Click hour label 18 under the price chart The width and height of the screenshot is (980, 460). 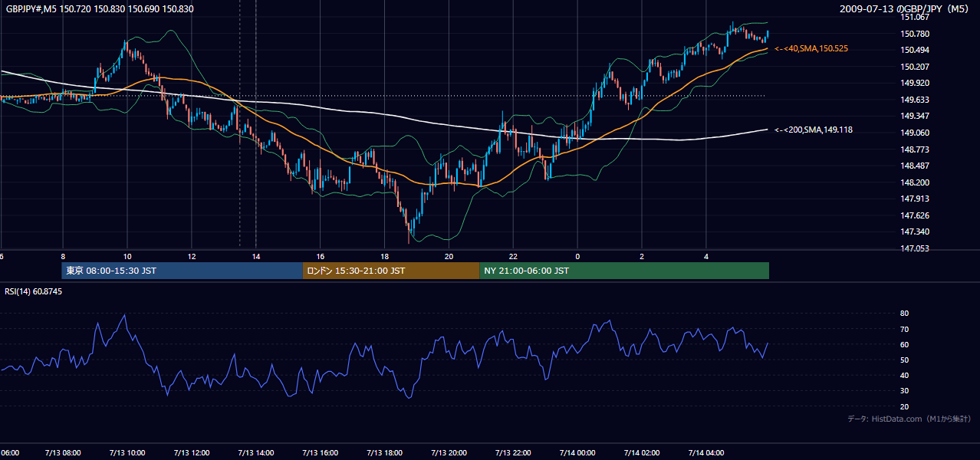coord(385,257)
